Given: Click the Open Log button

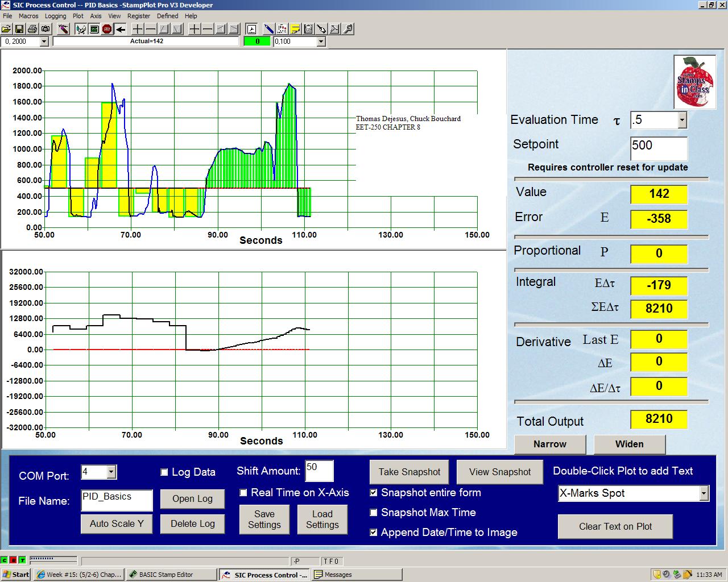Looking at the screenshot, I should tap(193, 498).
